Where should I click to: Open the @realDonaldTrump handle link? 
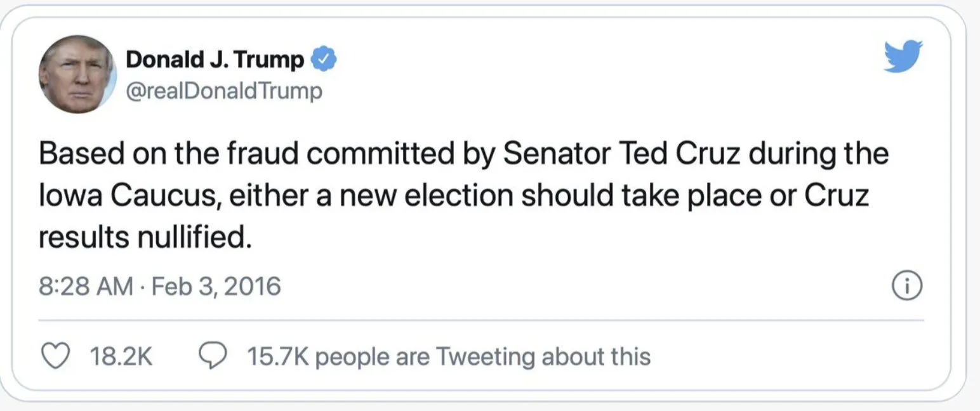225,91
